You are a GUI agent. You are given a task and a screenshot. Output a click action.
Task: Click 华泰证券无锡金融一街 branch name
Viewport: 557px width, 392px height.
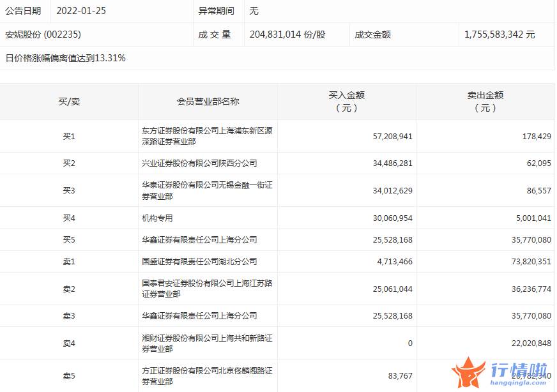207,191
